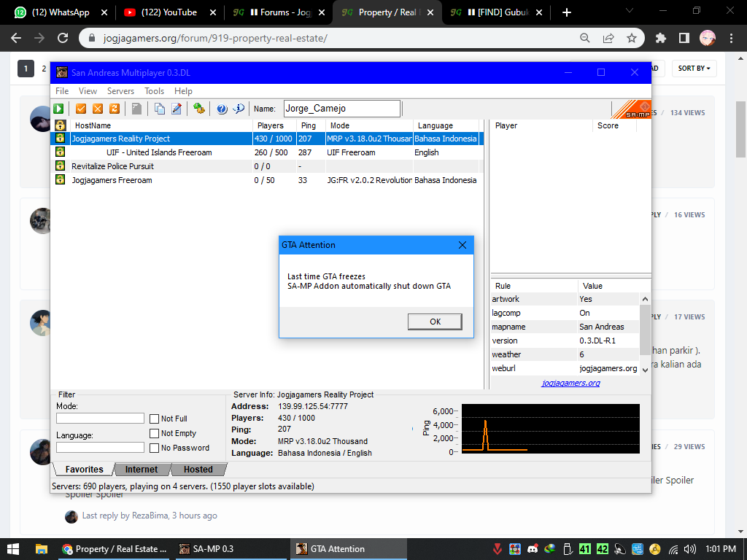The image size is (747, 560).
Task: Open the Servers menu
Action: (120, 91)
